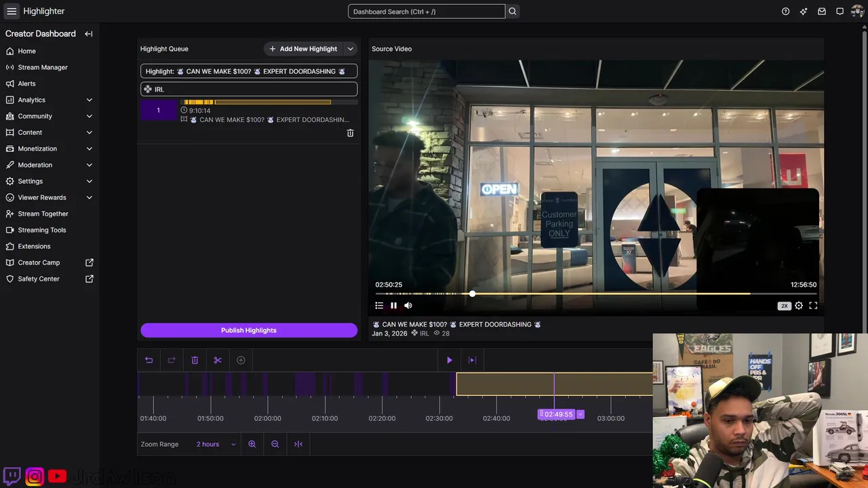Enter fullscreen on source video
868x488 pixels.
[x=813, y=306]
